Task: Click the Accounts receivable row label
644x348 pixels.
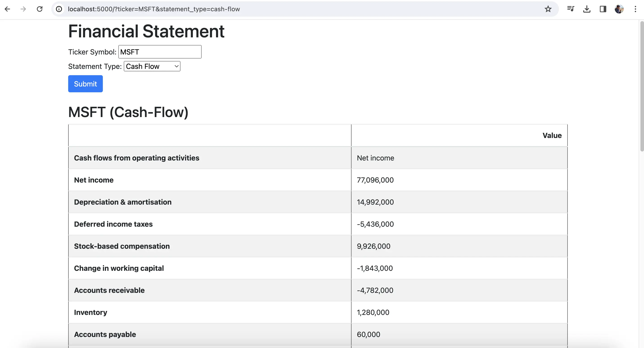Action: (109, 290)
